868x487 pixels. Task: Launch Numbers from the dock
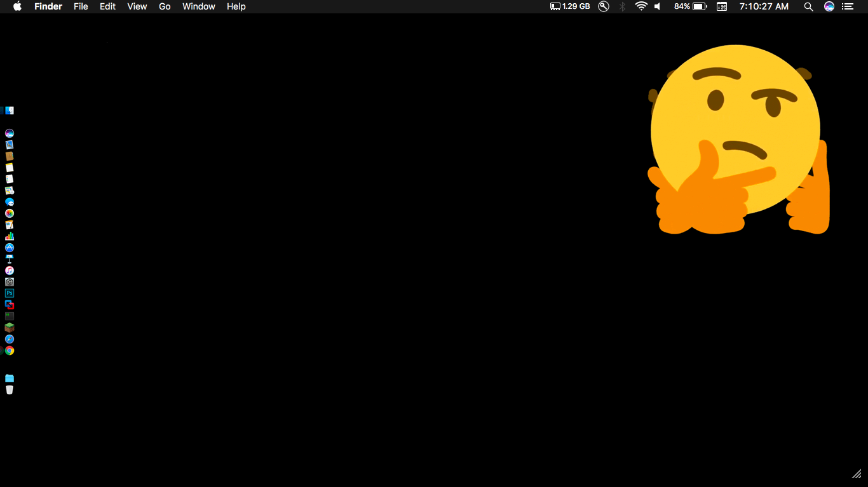click(x=10, y=236)
